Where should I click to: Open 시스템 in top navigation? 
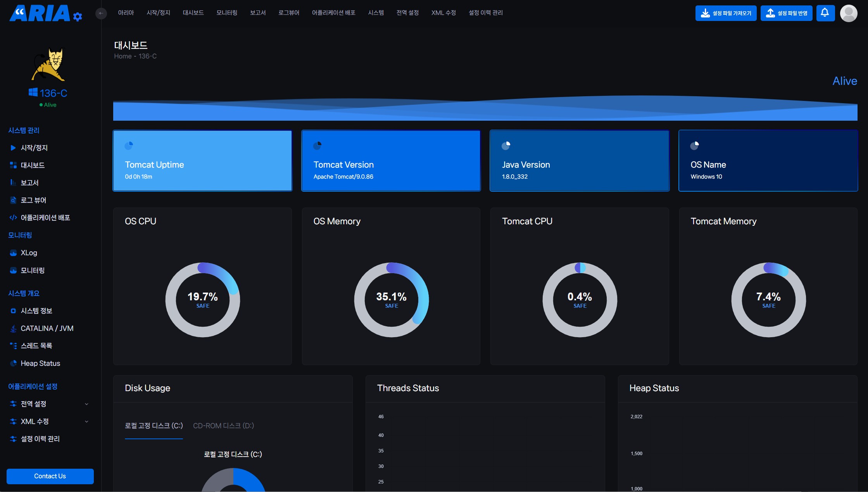[376, 13]
